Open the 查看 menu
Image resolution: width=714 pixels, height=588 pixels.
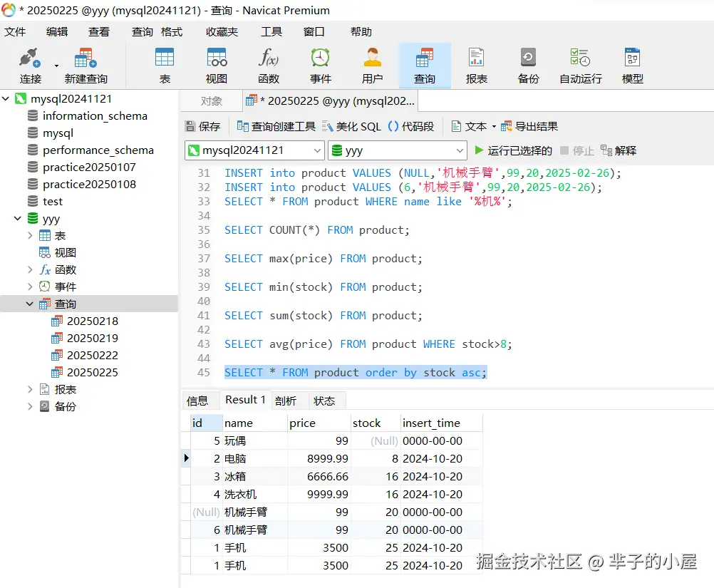[x=99, y=31]
